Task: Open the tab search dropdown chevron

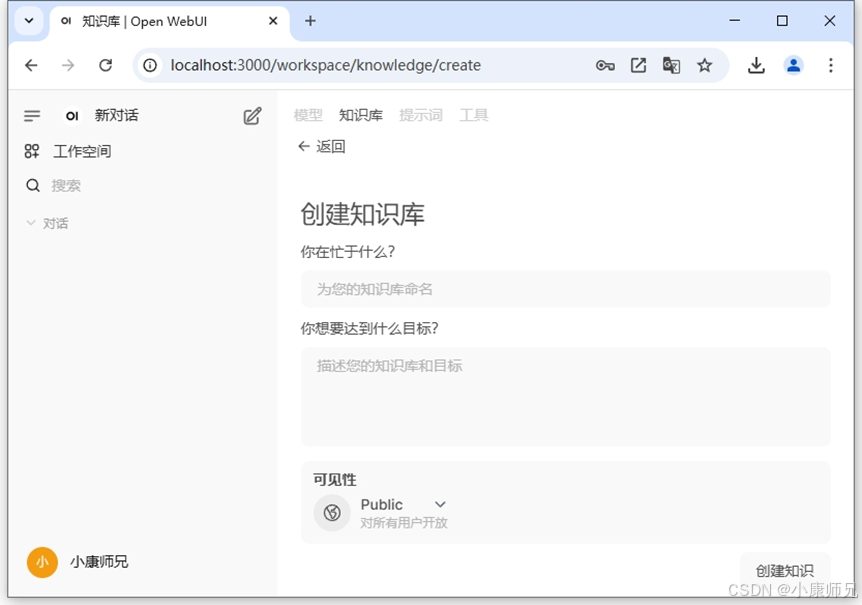Action: tap(29, 21)
